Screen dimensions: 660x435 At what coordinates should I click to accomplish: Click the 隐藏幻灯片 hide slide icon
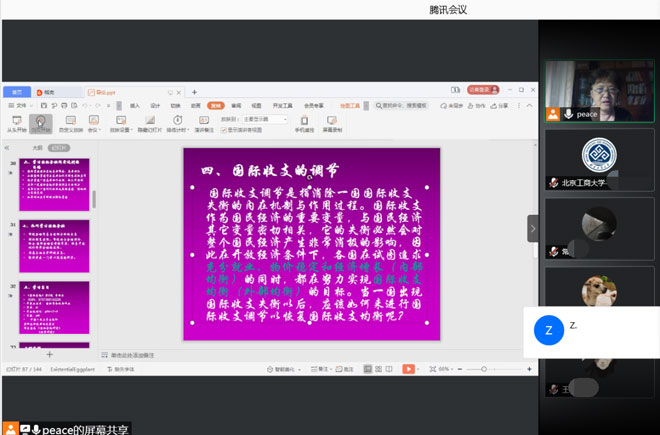149,123
